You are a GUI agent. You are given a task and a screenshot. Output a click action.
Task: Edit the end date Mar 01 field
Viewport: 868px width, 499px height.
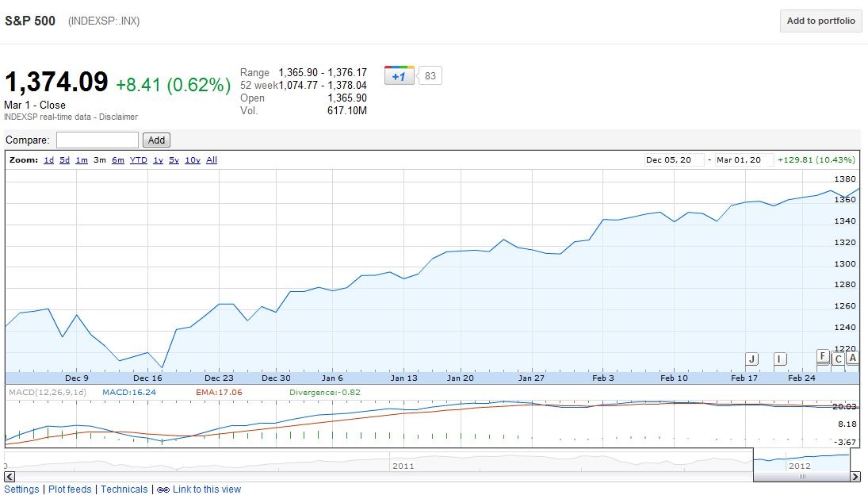744,160
